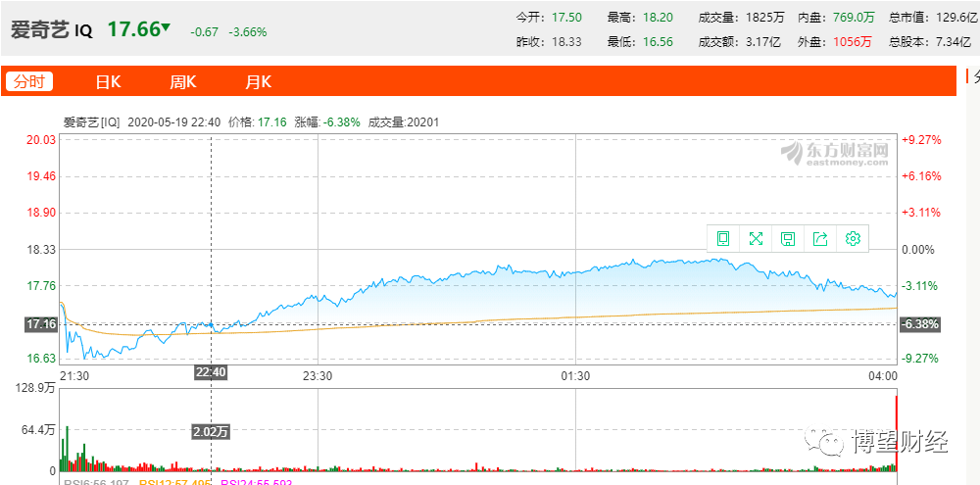Click the 最低 16.56 low value
Viewport: 980px width, 485px height.
point(658,42)
